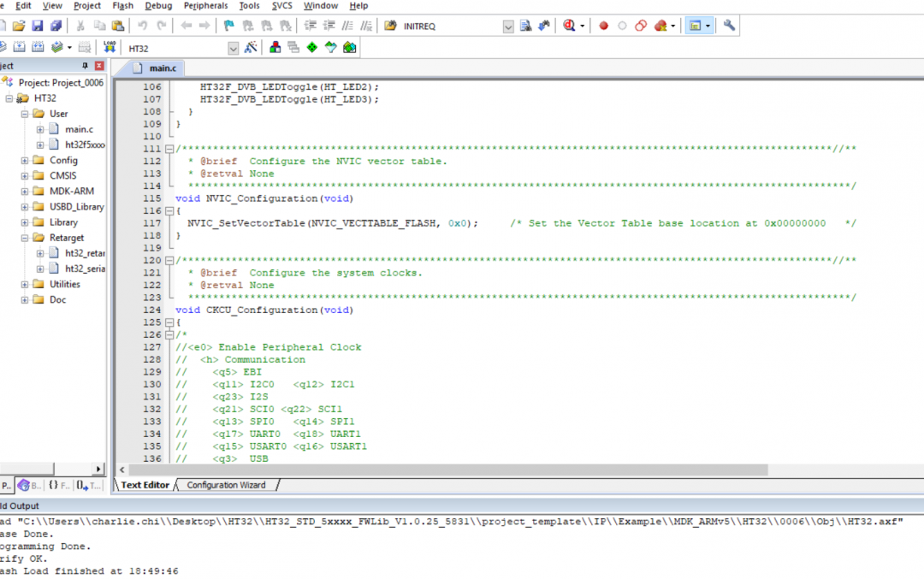Open Options for Target wand icon
Image resolution: width=924 pixels, height=579 pixels.
click(251, 48)
